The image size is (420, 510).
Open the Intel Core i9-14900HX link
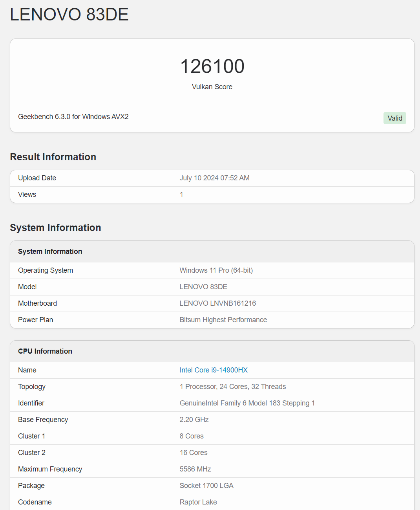pos(214,370)
